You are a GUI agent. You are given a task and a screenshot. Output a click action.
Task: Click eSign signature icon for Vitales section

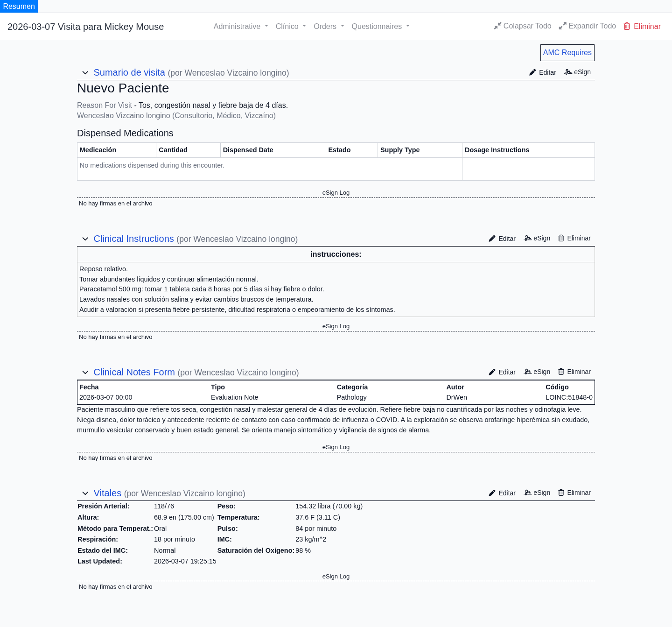[528, 493]
